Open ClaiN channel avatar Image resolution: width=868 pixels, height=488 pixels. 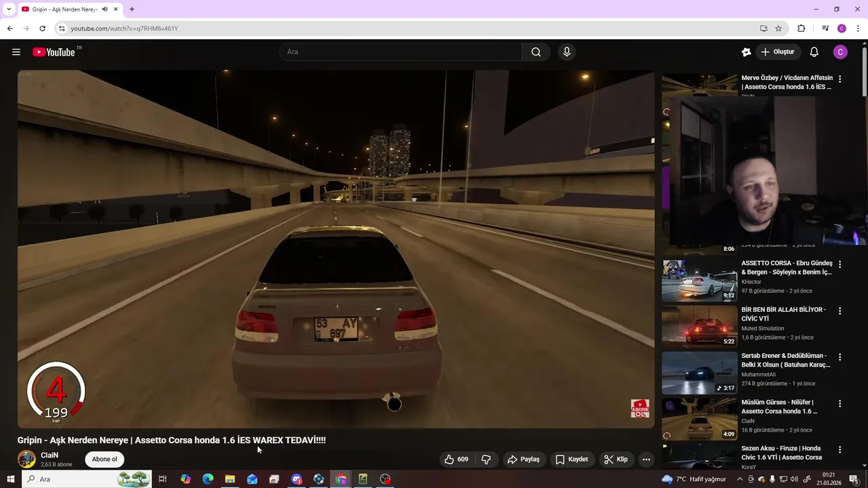click(26, 460)
